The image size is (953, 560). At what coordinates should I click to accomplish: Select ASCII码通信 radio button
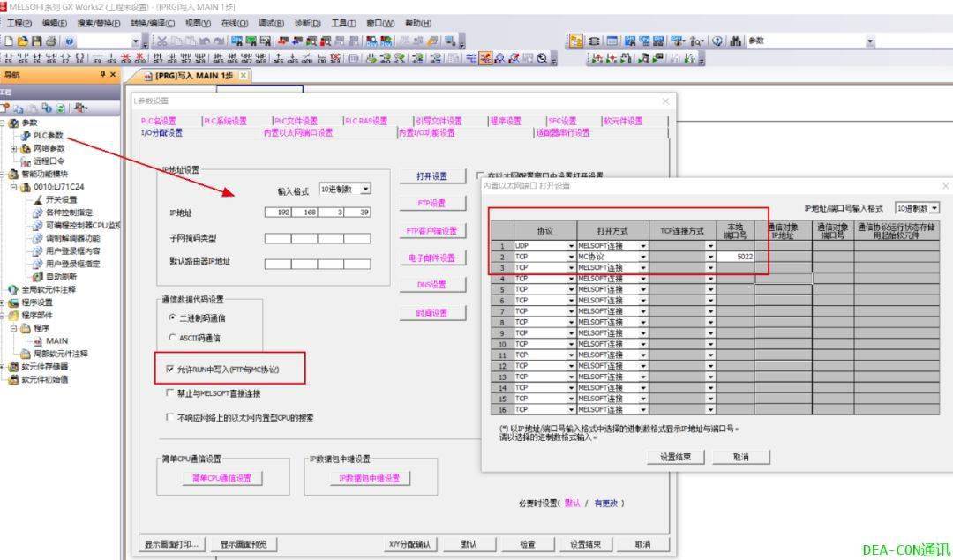(x=172, y=338)
